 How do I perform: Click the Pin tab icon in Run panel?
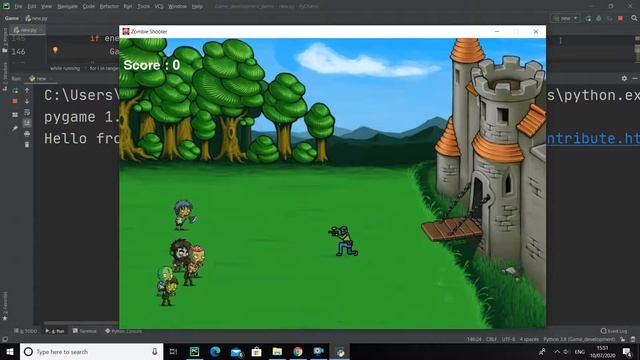tap(15, 128)
